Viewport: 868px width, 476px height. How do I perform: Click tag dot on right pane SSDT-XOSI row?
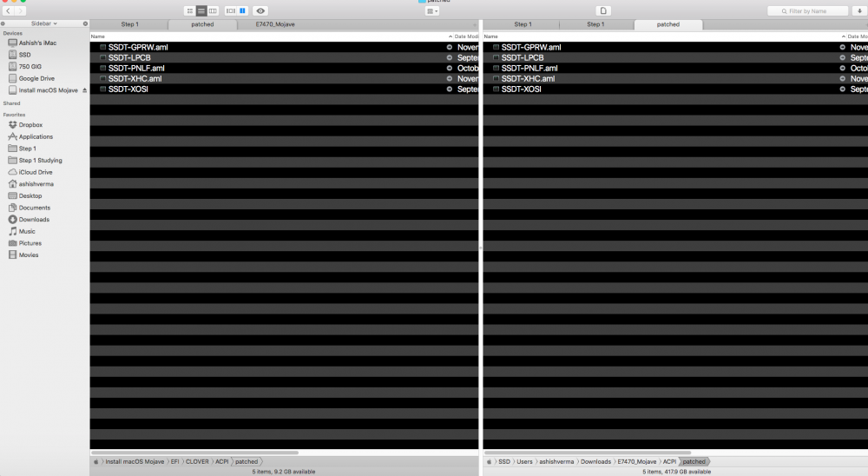tap(843, 89)
